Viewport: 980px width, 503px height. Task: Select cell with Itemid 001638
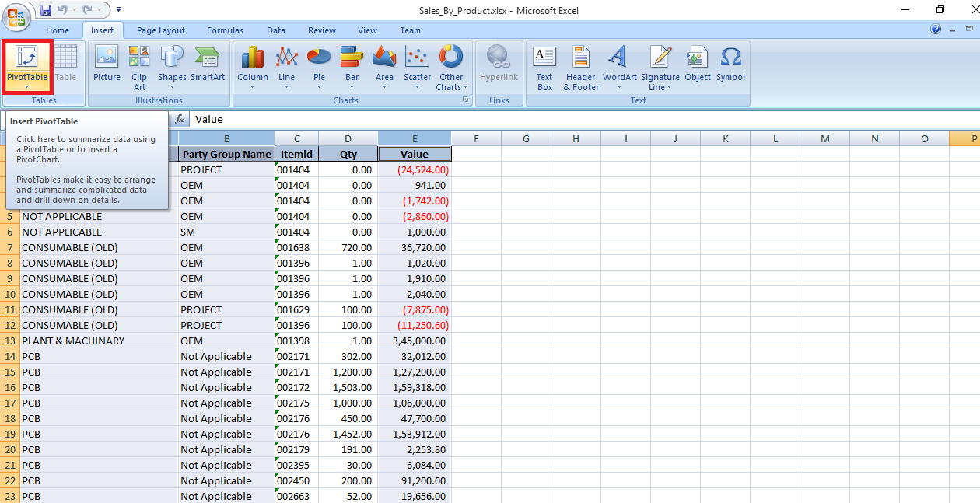pyautogui.click(x=296, y=247)
